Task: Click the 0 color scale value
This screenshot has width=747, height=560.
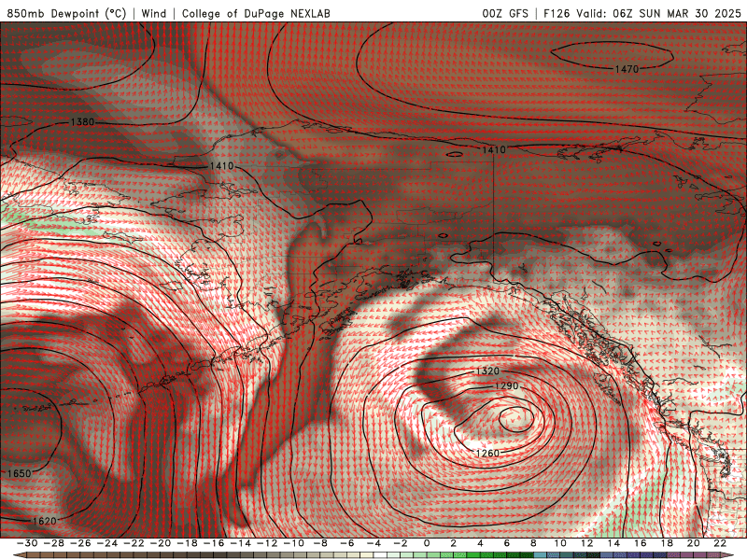Action: (427, 543)
